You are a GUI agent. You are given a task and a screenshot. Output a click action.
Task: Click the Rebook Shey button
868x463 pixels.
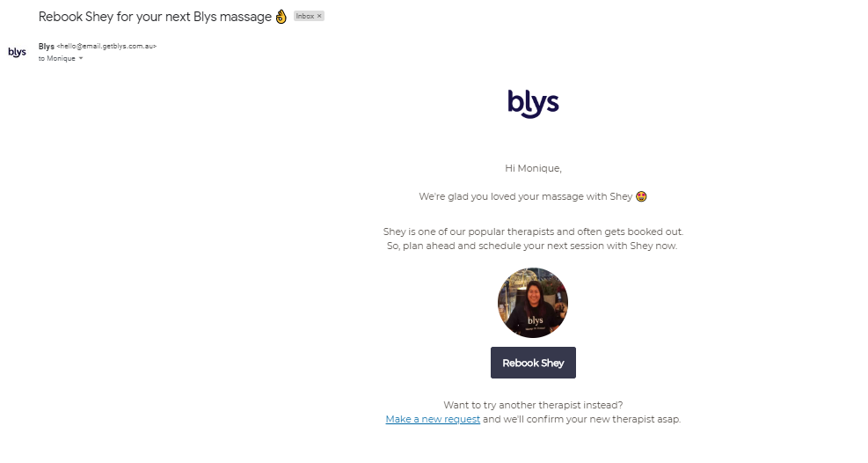pyautogui.click(x=533, y=363)
